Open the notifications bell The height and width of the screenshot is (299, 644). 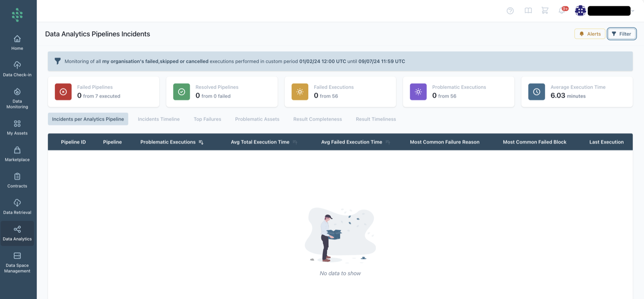pos(562,11)
